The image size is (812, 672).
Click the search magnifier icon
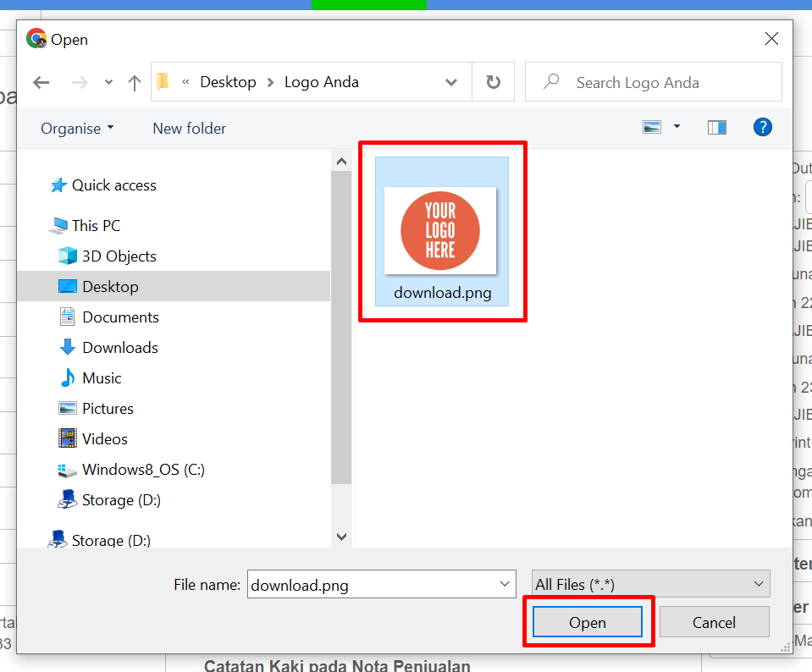(x=551, y=81)
